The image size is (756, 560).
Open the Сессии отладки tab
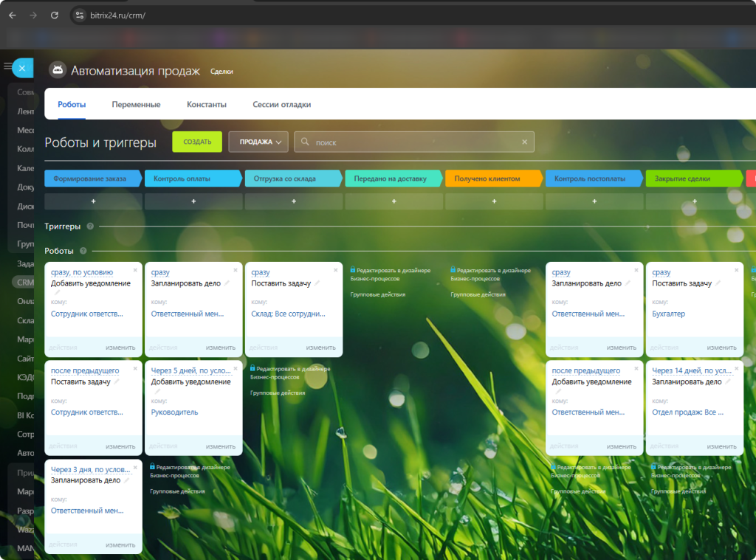pos(281,105)
